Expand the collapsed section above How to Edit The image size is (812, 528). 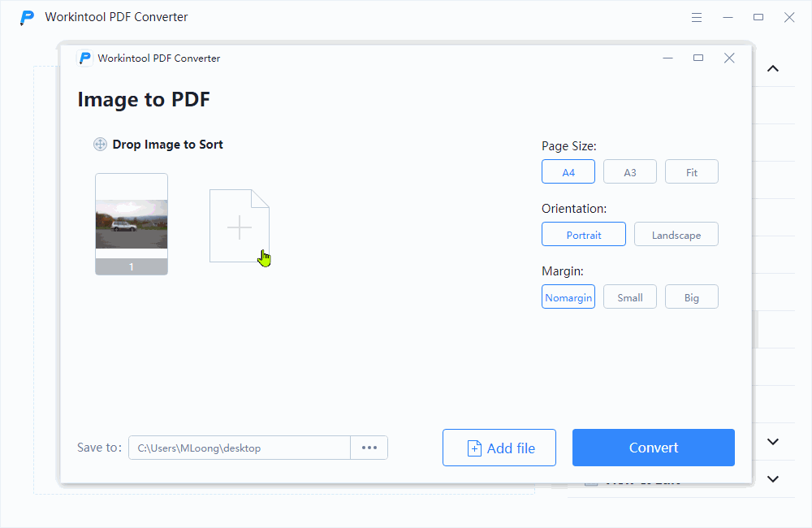(x=772, y=441)
